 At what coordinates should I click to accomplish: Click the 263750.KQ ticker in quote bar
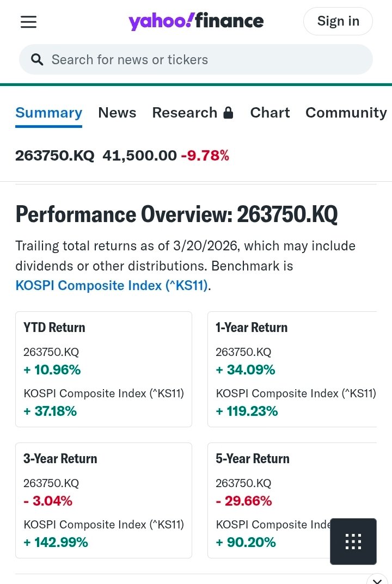tap(55, 156)
